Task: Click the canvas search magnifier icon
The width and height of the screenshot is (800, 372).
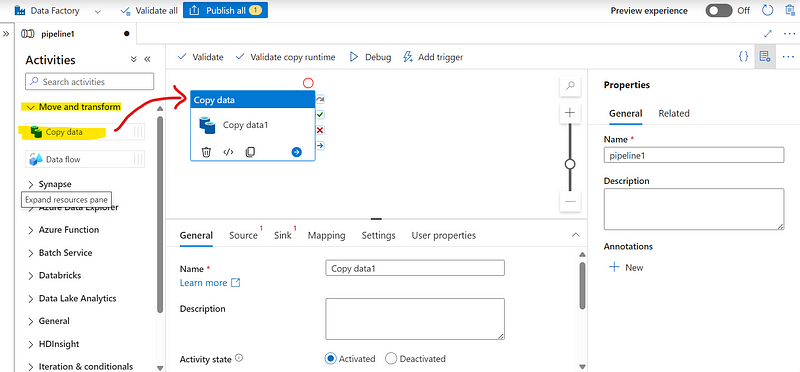Action: pyautogui.click(x=570, y=86)
